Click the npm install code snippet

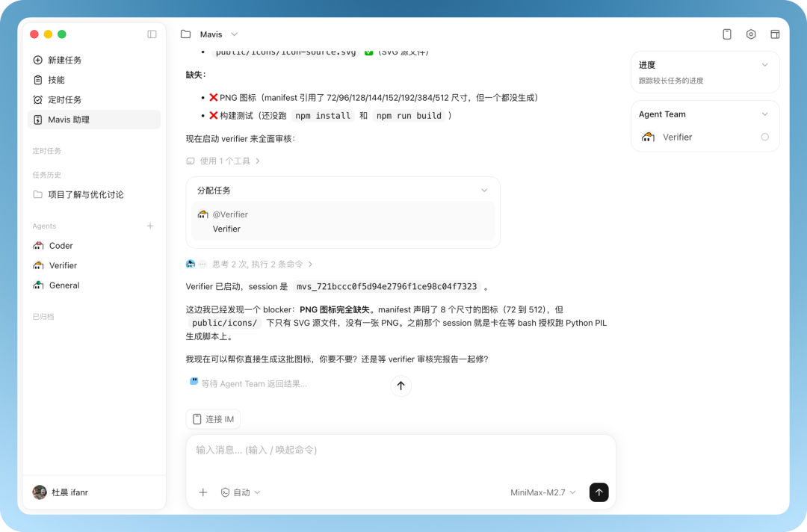323,116
